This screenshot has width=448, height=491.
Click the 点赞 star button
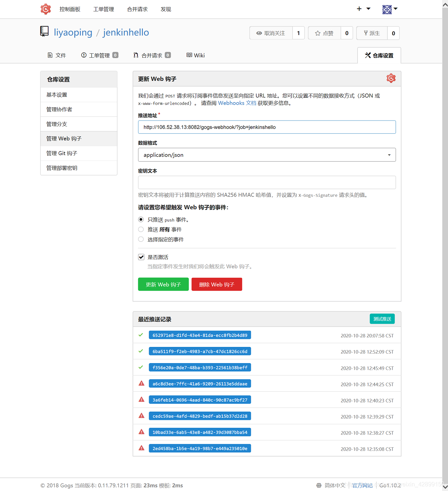tap(324, 33)
